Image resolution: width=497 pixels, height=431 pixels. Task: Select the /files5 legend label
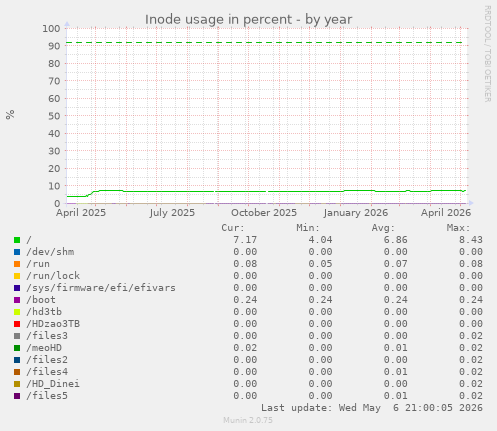[x=47, y=396]
